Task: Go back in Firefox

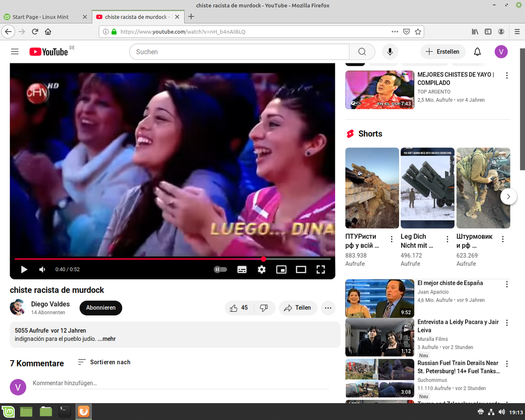Action: tap(8, 31)
